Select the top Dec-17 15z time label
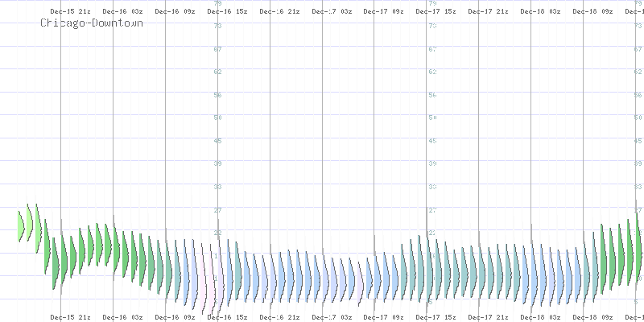Screen dimensions: 644x322 point(436,12)
